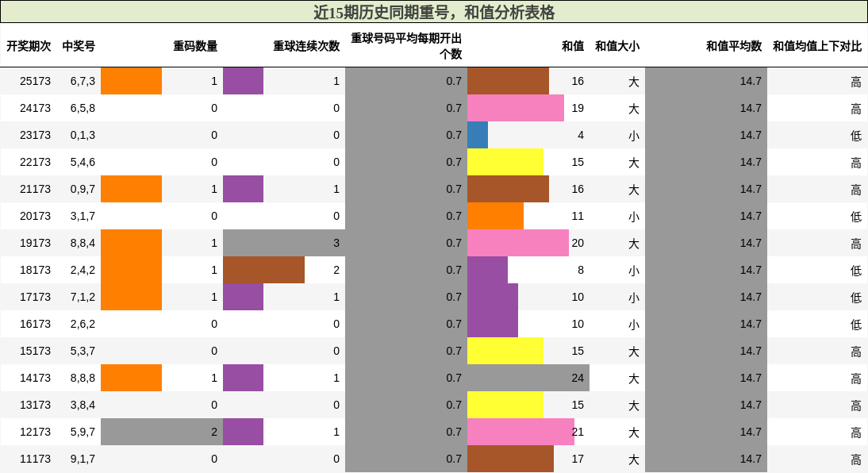Select the table title 近15期历史同期重号，和值分析表格
868x473 pixels.
[434, 12]
